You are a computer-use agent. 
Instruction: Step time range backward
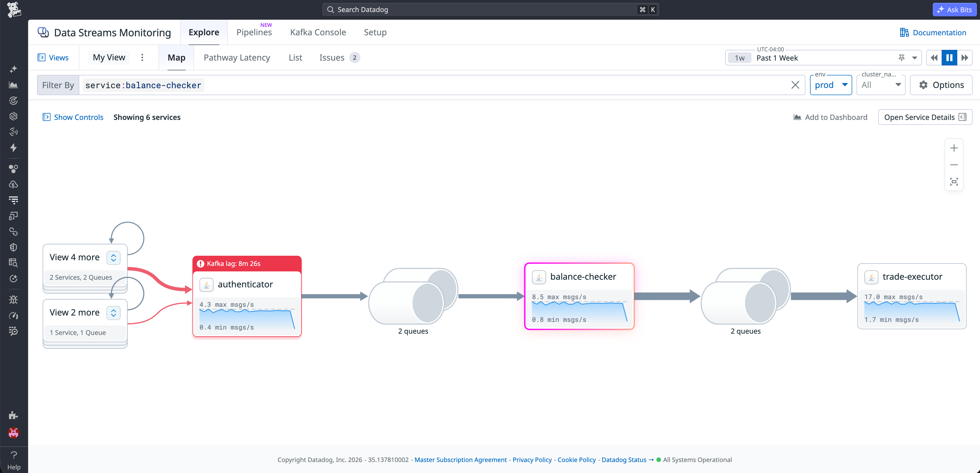(x=934, y=58)
